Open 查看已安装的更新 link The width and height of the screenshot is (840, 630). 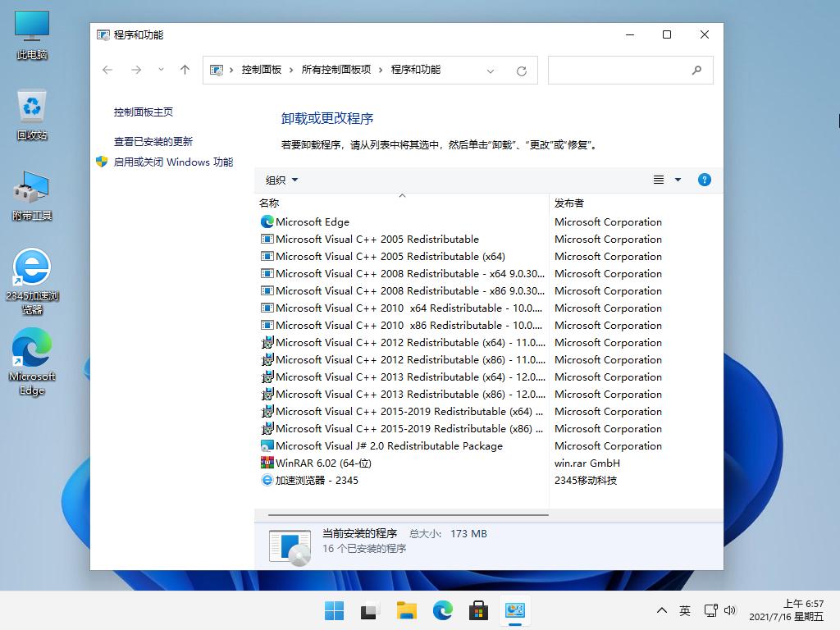click(x=153, y=141)
